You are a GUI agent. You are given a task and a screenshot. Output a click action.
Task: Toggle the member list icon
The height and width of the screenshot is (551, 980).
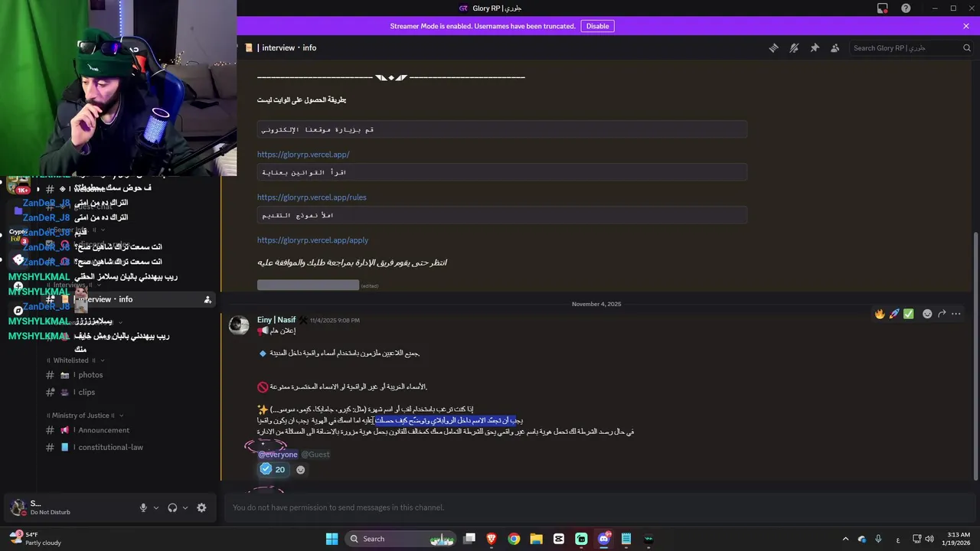coord(835,47)
